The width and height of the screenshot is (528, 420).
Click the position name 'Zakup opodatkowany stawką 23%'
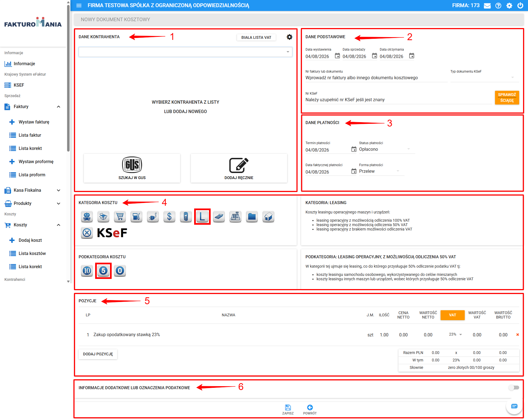pyautogui.click(x=127, y=335)
